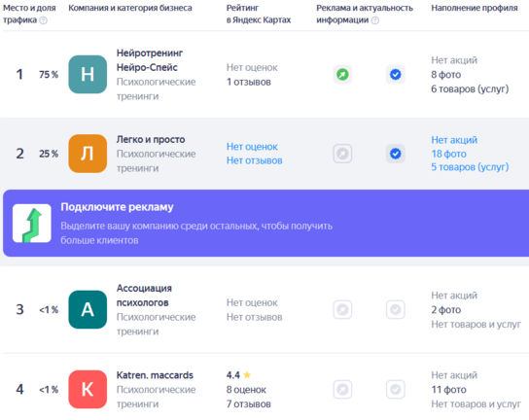The image size is (529, 420).
Task: Click the '18 фото' link
Action: [448, 154]
